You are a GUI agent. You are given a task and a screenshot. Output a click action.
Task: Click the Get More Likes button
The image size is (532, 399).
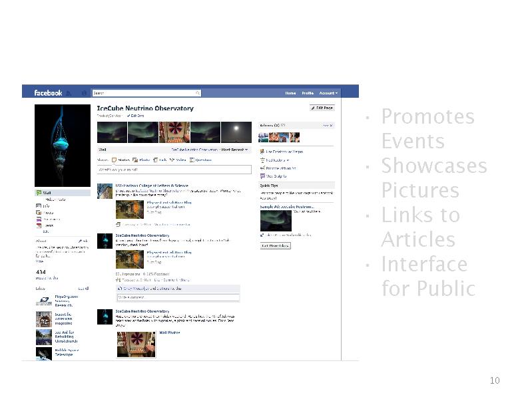pyautogui.click(x=275, y=245)
